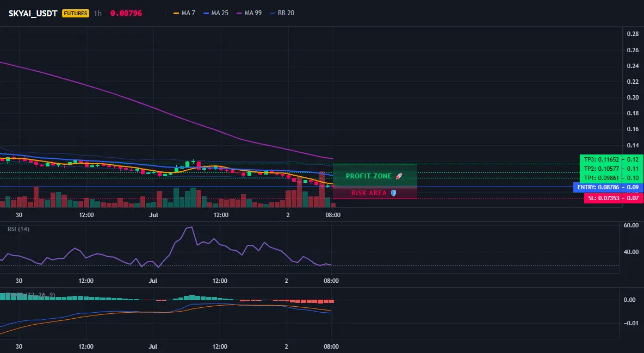This screenshot has height=353, width=644.
Task: Click the shield icon in RISK AREA
Action: tap(393, 193)
